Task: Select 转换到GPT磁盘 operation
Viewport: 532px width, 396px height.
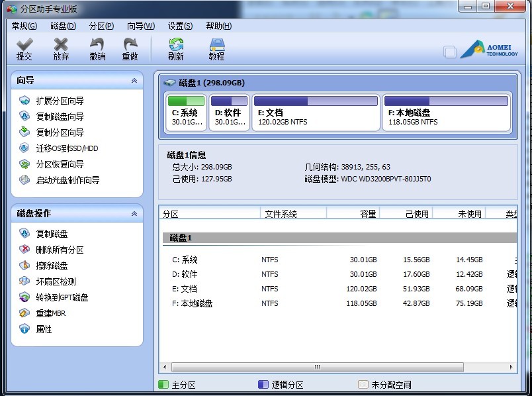Action: 62,297
